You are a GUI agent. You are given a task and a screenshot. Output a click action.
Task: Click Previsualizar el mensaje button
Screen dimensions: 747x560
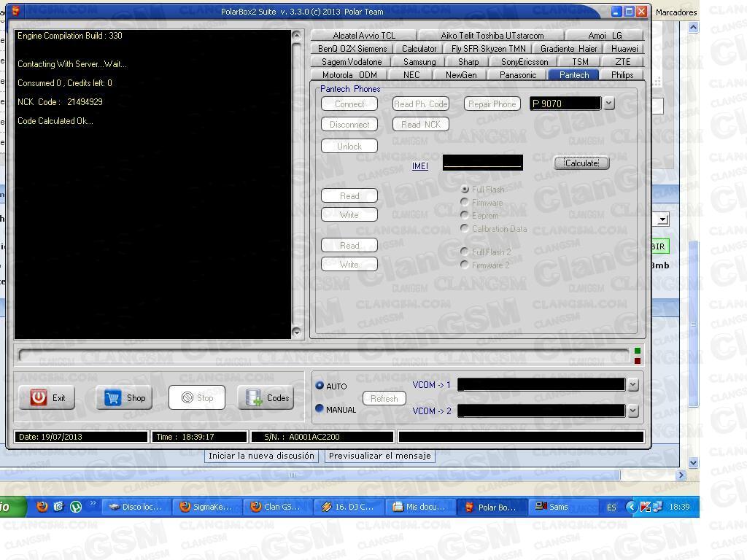[x=379, y=456]
